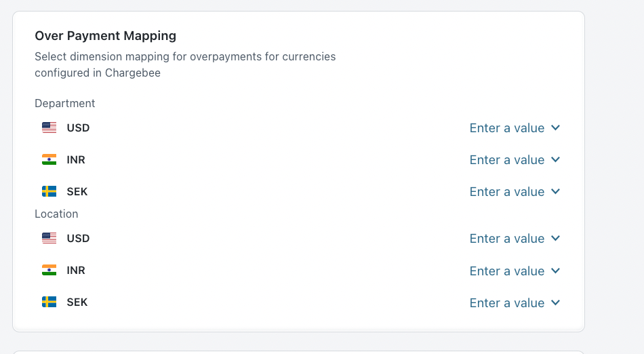Screen dimensions: 644x354
Task: Click the Department section label
Action: [65, 103]
